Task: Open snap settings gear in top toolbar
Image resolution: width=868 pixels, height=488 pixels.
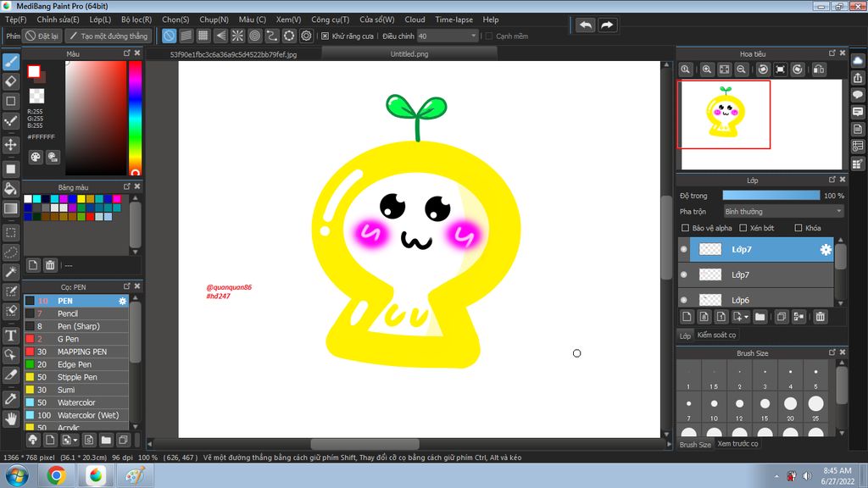Action: tap(306, 36)
